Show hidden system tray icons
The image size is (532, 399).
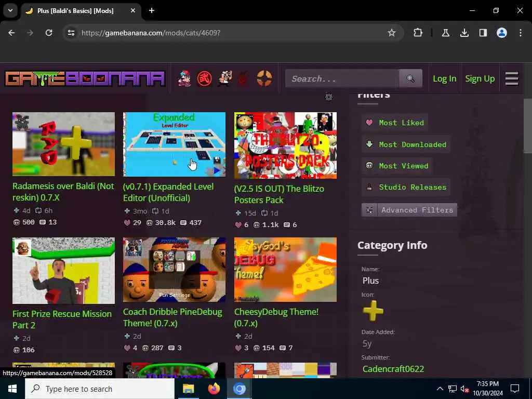pyautogui.click(x=440, y=389)
